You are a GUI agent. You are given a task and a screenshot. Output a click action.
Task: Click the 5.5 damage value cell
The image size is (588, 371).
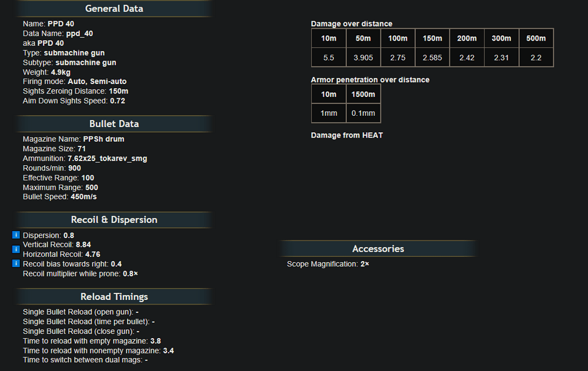[329, 57]
